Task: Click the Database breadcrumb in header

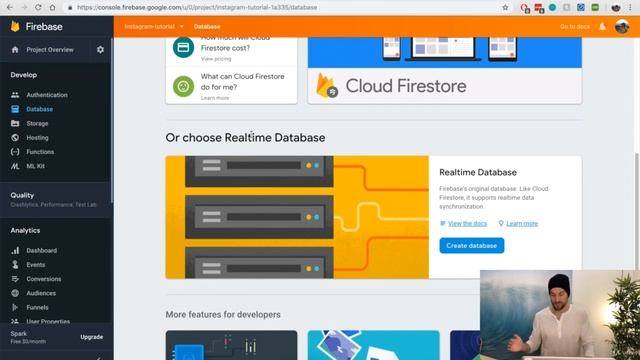Action: [207, 27]
